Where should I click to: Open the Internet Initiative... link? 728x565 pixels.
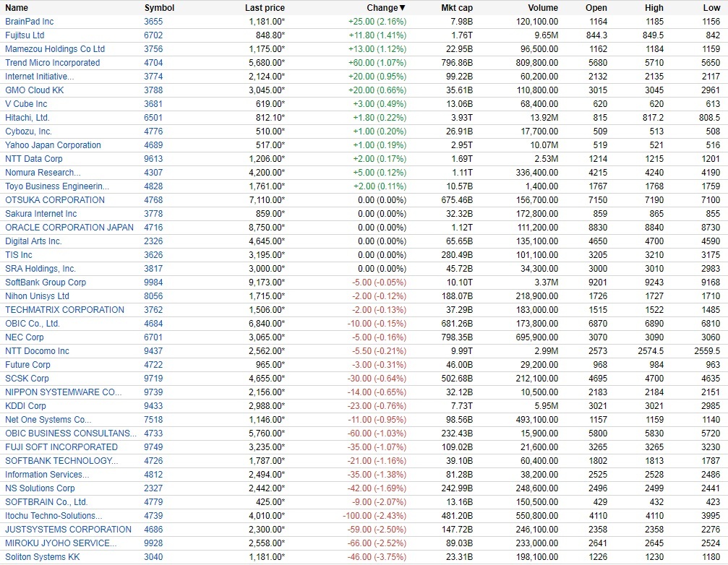(x=40, y=76)
